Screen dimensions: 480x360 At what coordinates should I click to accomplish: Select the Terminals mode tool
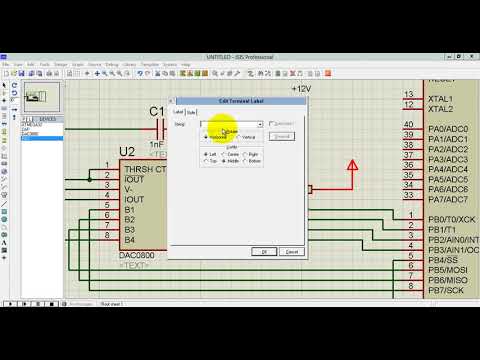pos(4,140)
